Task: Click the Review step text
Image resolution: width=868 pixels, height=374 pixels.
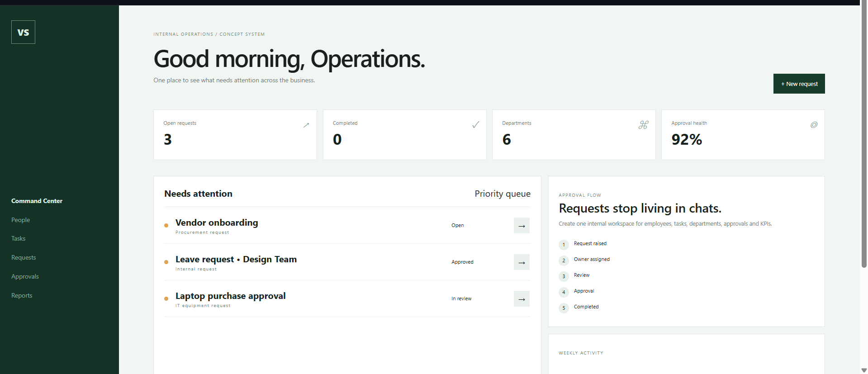Action: 582,275
